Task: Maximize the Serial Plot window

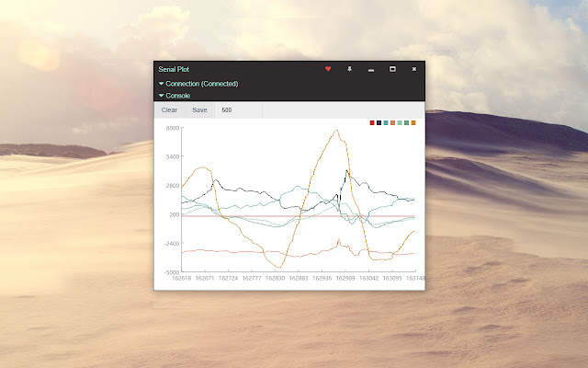Action: tap(392, 69)
